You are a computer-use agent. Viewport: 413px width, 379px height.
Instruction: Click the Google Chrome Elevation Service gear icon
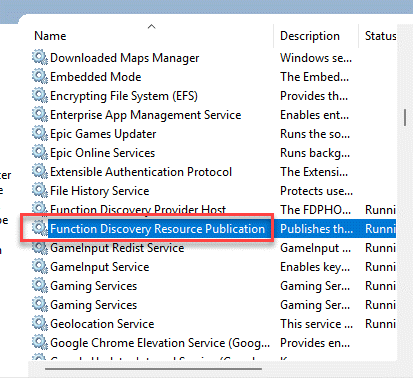[40, 342]
